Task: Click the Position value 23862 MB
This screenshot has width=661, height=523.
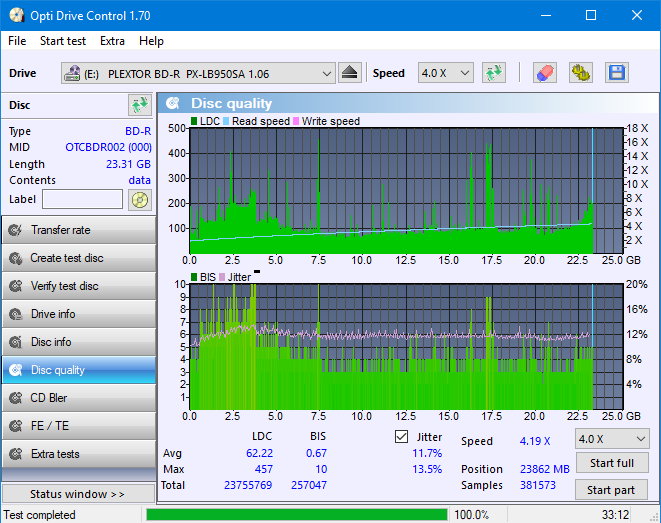Action: [x=545, y=469]
